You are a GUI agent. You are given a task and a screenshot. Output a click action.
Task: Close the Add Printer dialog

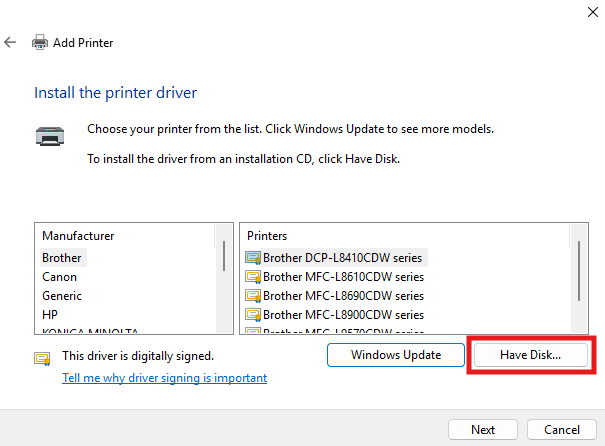click(593, 12)
